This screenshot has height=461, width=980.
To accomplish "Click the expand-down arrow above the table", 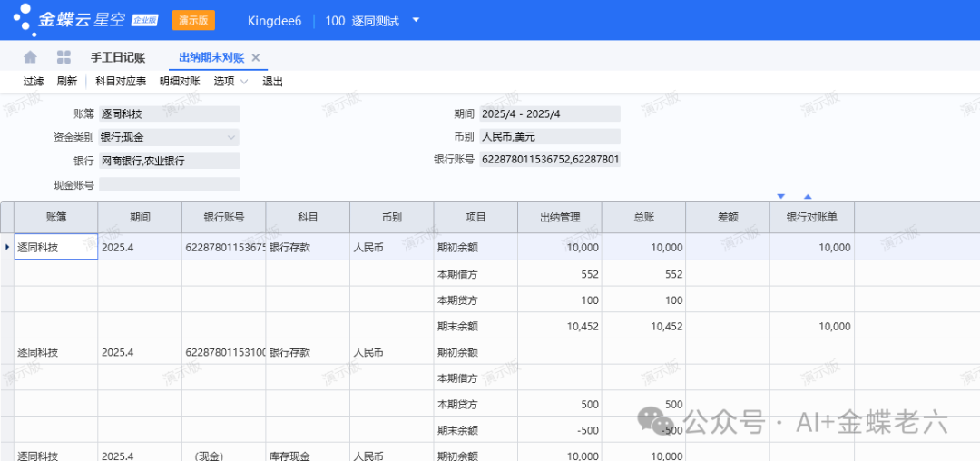I will click(x=780, y=196).
